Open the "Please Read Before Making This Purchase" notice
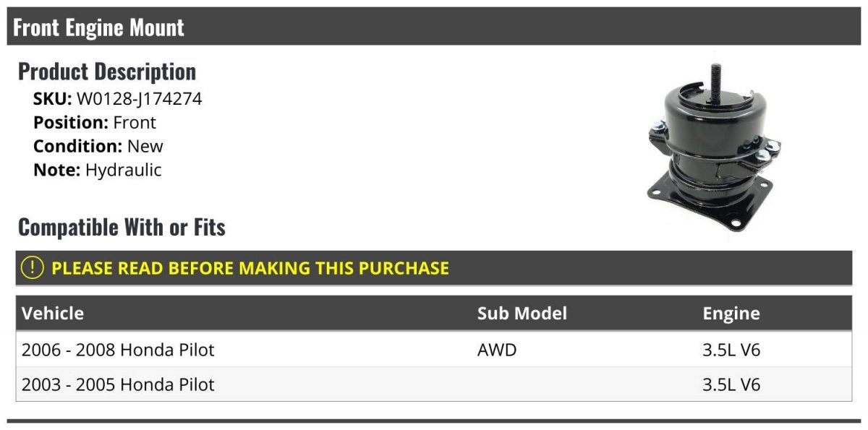868x430 pixels. pyautogui.click(x=250, y=268)
